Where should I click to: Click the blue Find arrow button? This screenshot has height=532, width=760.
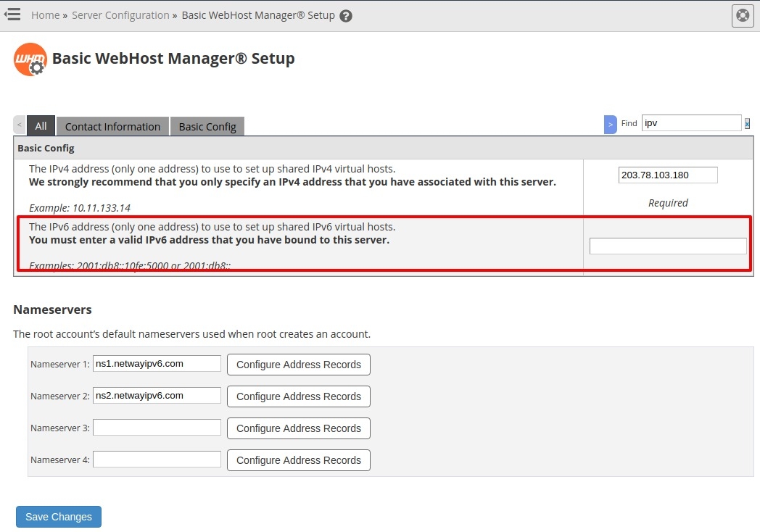pyautogui.click(x=611, y=125)
